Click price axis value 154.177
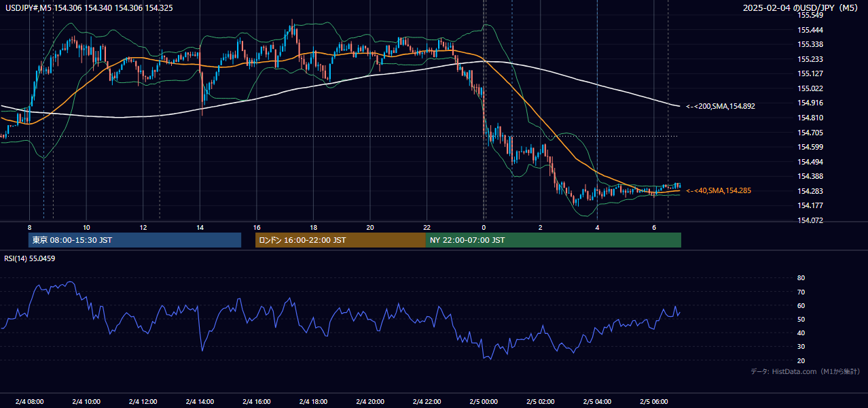The height and width of the screenshot is (408, 868). (810, 205)
